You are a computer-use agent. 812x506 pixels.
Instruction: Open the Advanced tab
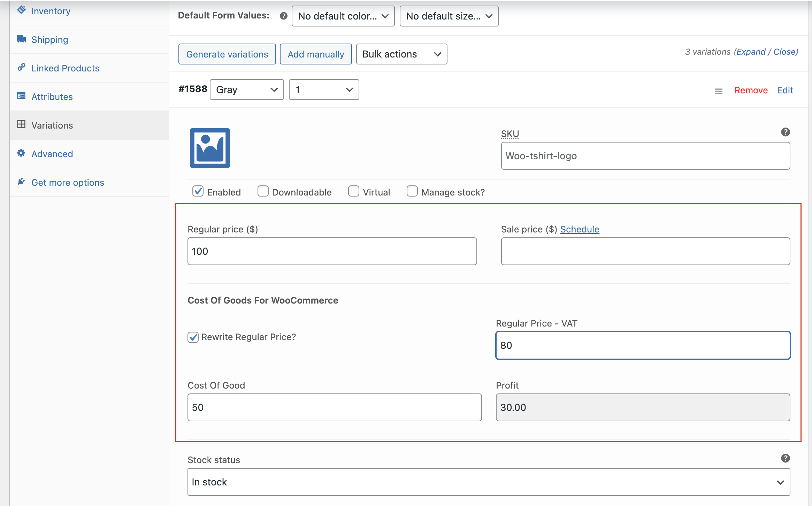pos(89,154)
